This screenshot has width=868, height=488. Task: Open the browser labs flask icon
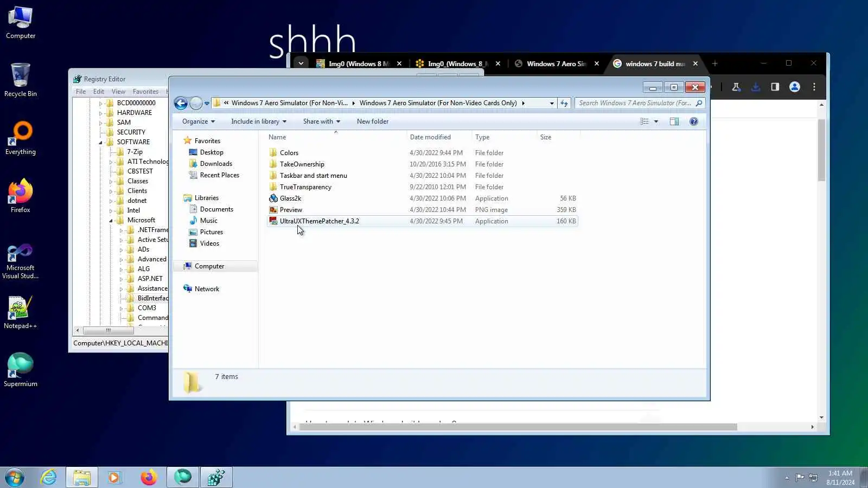pyautogui.click(x=736, y=87)
